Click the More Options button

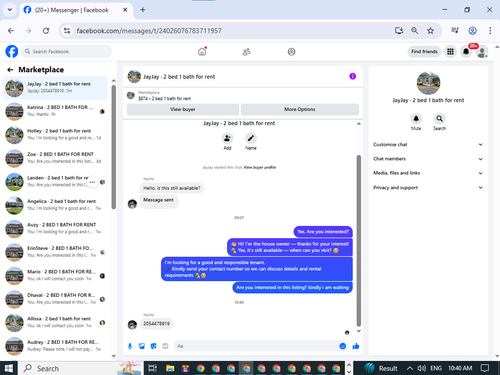300,109
